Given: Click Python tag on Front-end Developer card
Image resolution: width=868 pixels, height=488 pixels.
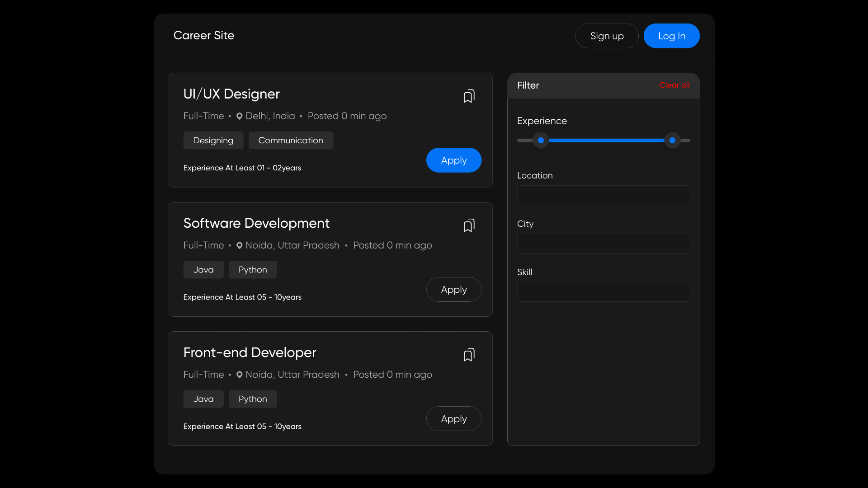Looking at the screenshot, I should [253, 399].
